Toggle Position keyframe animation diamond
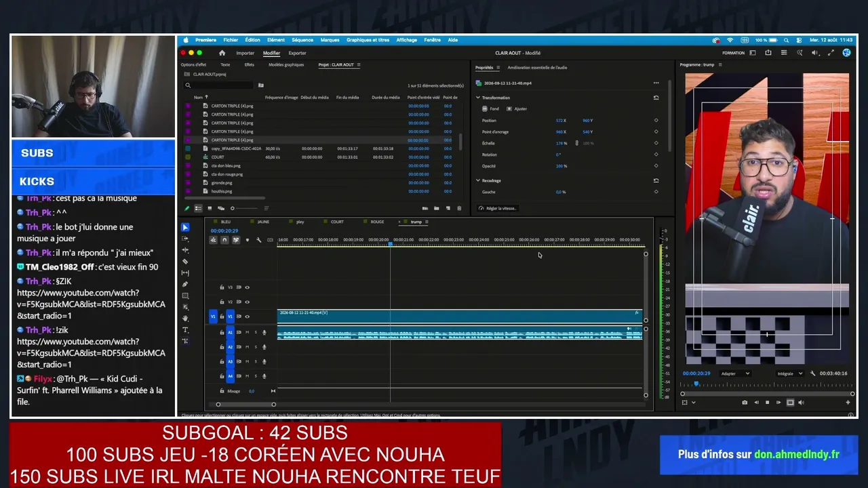Viewport: 868px width, 488px height. 656,121
